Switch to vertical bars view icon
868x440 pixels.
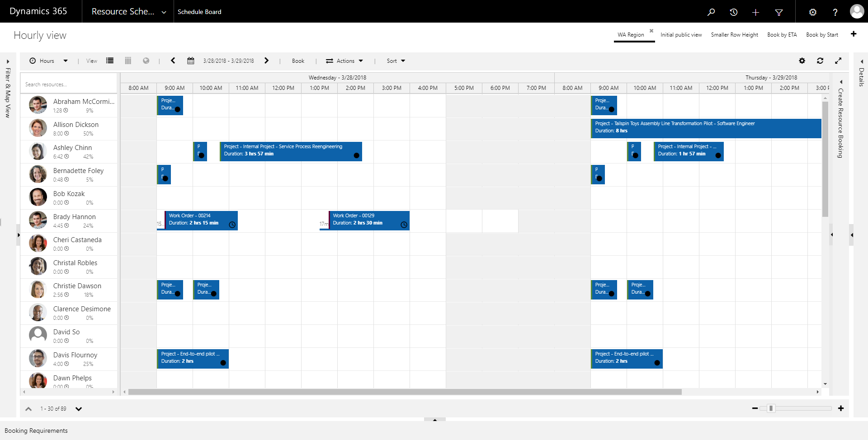[x=128, y=61]
